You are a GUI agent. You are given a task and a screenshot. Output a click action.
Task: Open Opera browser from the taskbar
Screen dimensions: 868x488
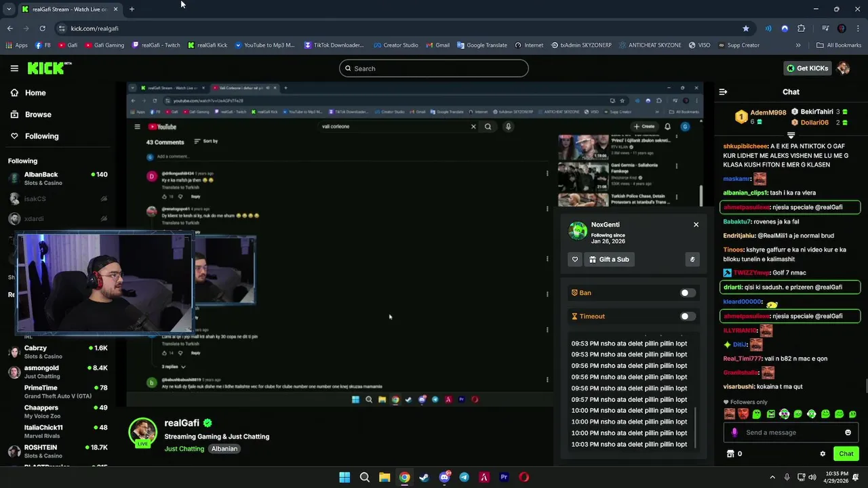coord(524,477)
